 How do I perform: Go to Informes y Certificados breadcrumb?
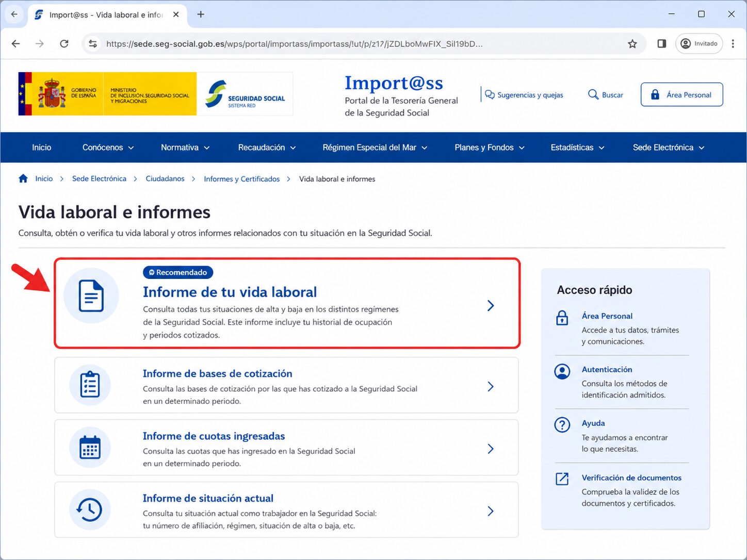[242, 179]
